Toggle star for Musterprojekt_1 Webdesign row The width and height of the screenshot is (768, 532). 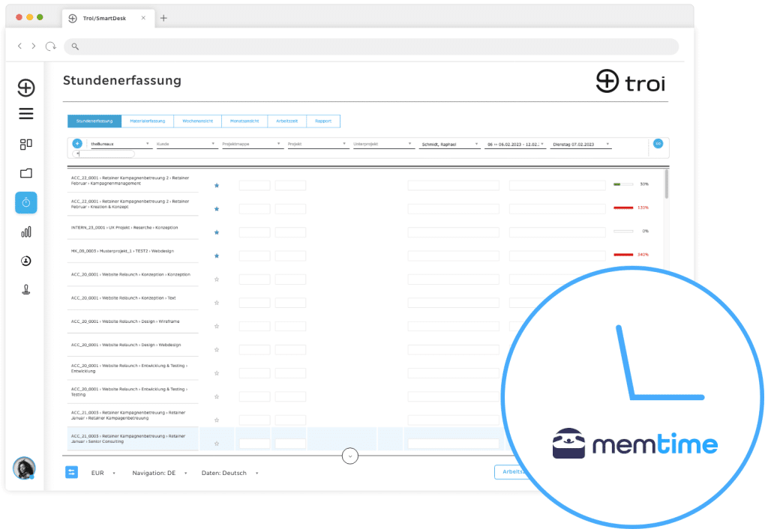tap(217, 256)
